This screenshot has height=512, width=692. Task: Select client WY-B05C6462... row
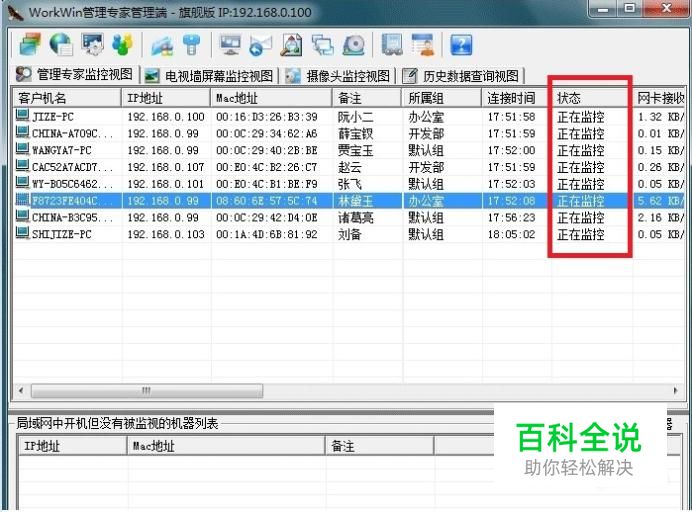pyautogui.click(x=349, y=184)
